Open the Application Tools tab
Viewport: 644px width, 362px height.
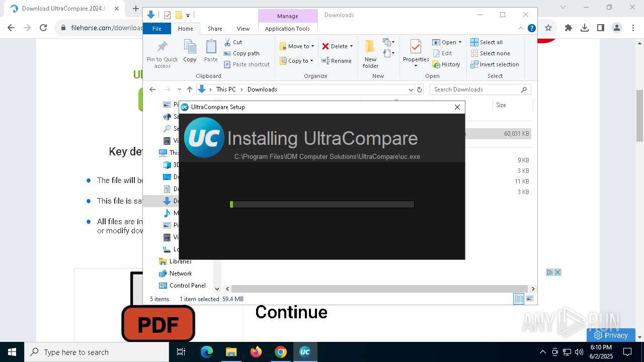287,29
